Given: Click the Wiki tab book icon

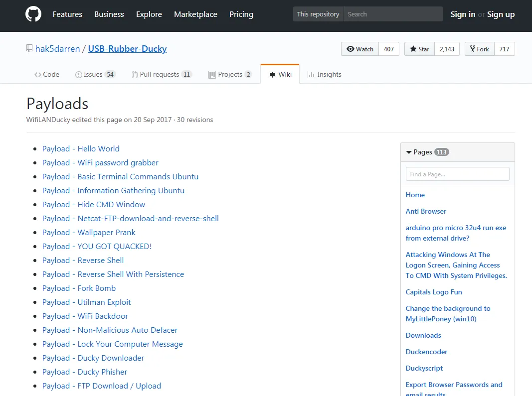Looking at the screenshot, I should [x=272, y=75].
